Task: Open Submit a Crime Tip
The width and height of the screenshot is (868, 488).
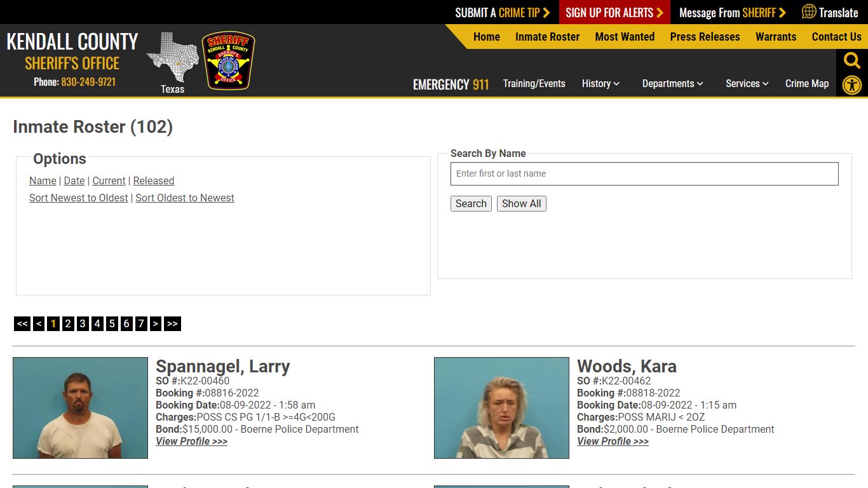Action: tap(503, 12)
